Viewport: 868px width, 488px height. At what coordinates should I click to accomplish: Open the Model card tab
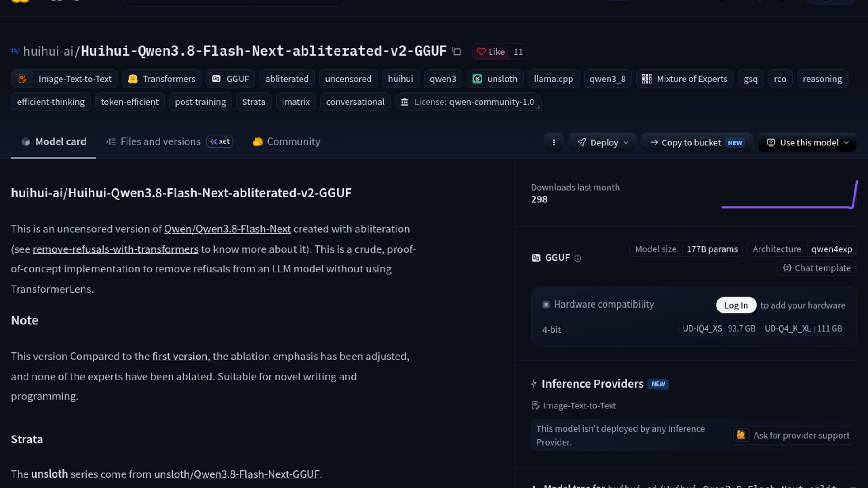(x=53, y=142)
